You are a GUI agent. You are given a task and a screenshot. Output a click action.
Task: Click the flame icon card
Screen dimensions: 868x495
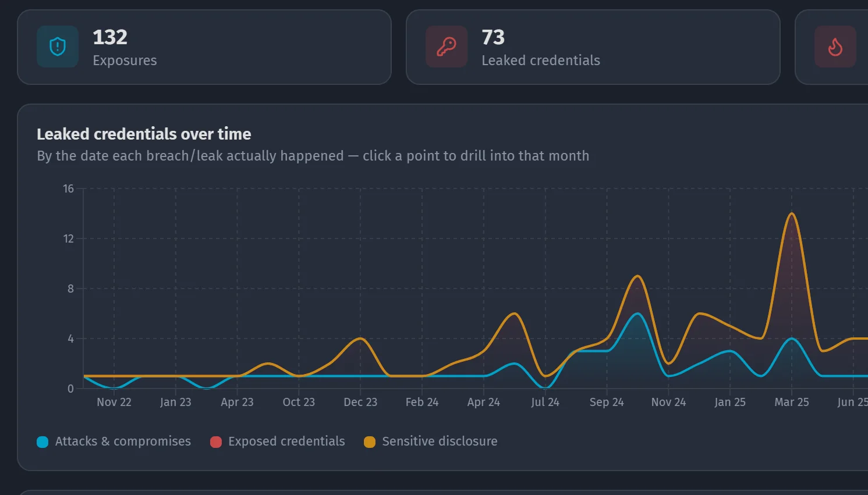(x=835, y=47)
